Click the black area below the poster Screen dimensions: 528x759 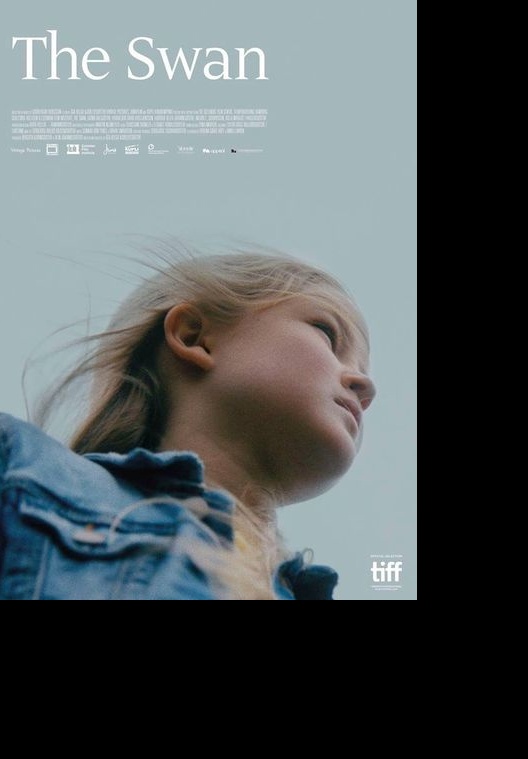coord(264,680)
